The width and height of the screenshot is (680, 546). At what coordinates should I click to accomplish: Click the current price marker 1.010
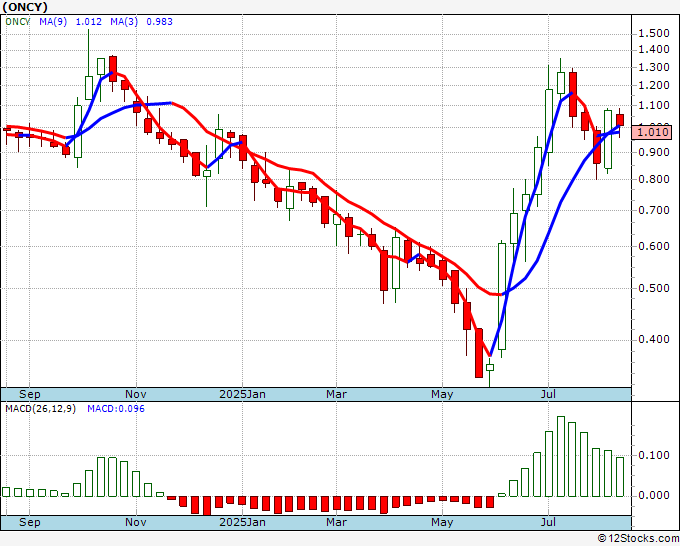point(651,132)
